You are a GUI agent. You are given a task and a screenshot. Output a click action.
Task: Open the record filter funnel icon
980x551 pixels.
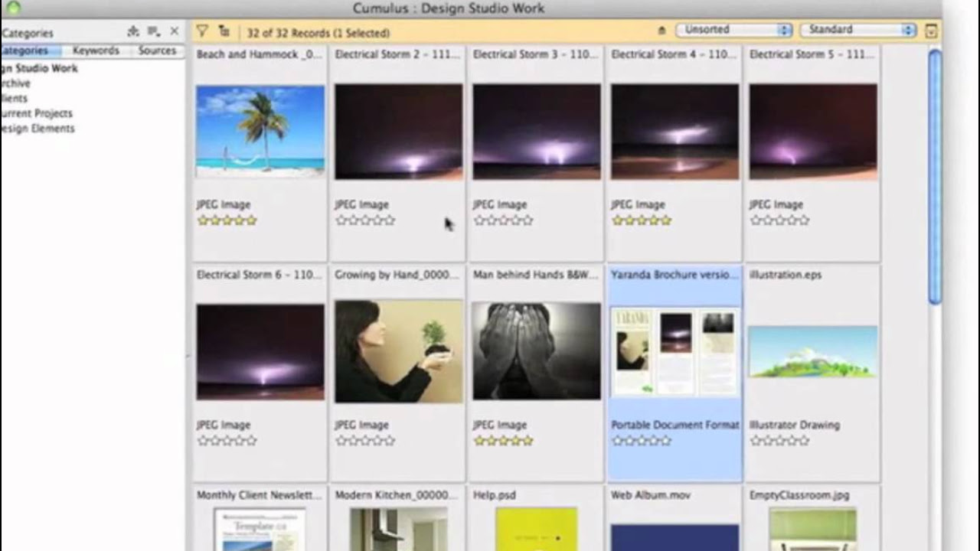pyautogui.click(x=201, y=31)
